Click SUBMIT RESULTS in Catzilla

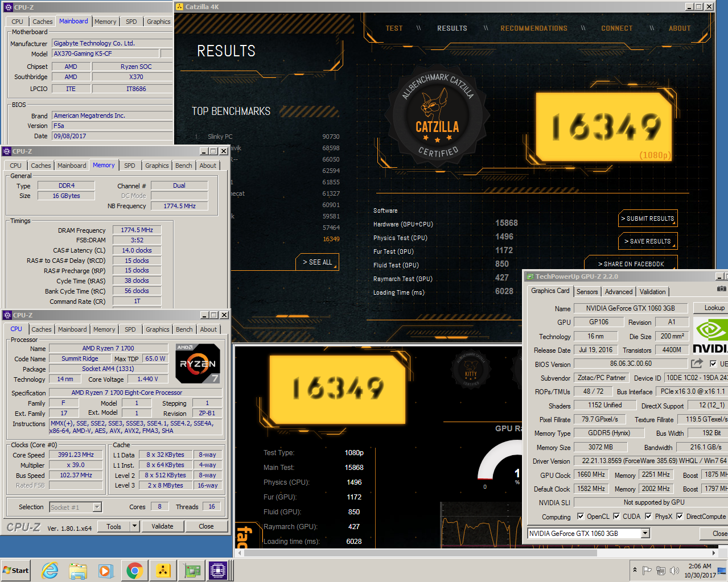coord(647,218)
